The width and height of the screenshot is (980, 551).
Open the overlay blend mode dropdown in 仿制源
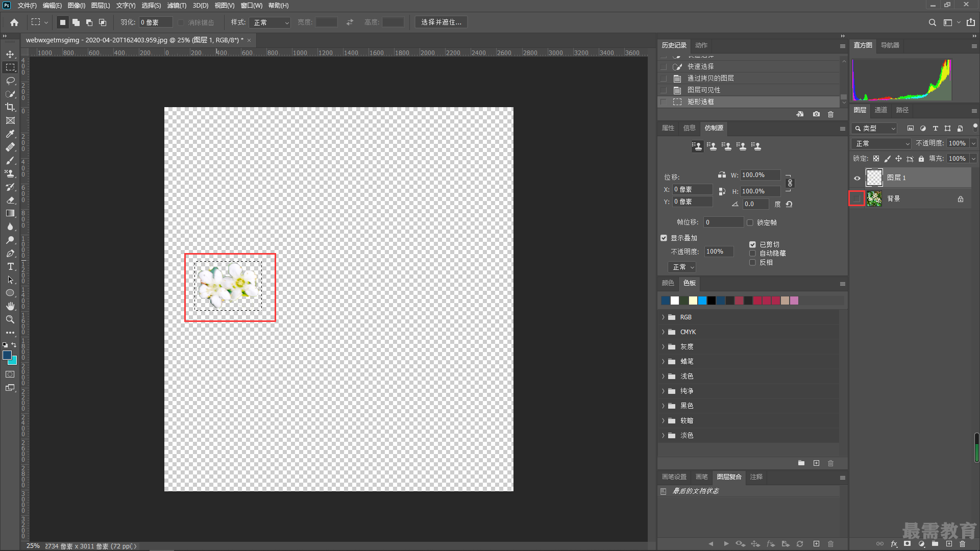[682, 267]
